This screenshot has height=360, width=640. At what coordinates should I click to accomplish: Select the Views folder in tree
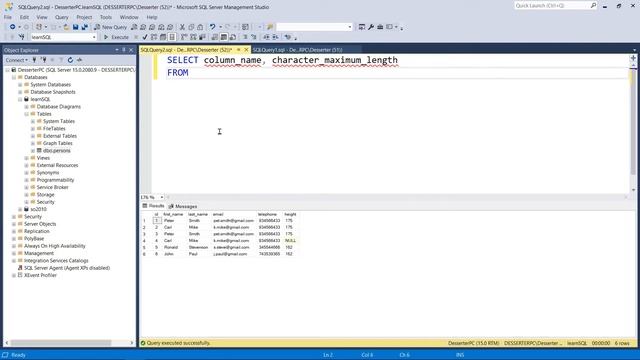43,158
